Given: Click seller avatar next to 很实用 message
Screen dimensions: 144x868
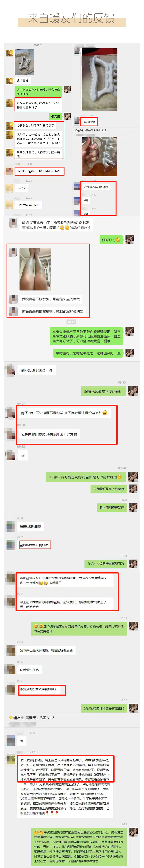Looking at the screenshot, I should click(68, 116).
